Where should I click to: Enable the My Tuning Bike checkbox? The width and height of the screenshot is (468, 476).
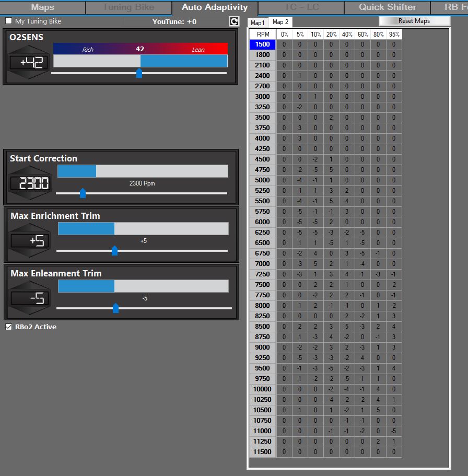9,21
